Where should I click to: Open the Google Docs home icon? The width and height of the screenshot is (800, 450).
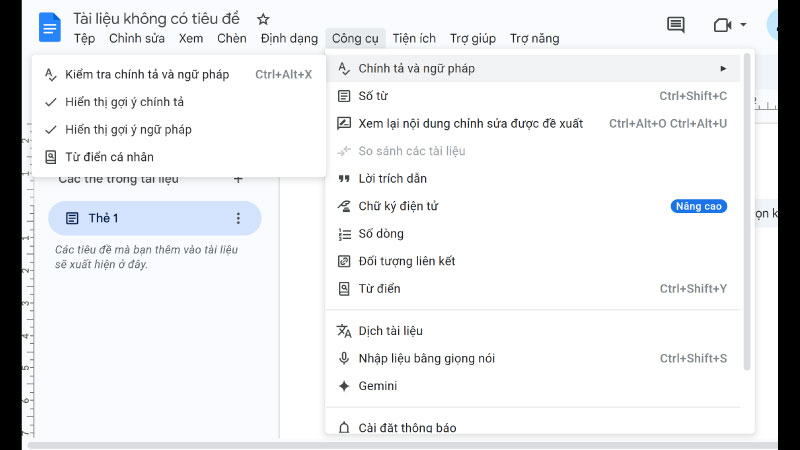pyautogui.click(x=49, y=27)
